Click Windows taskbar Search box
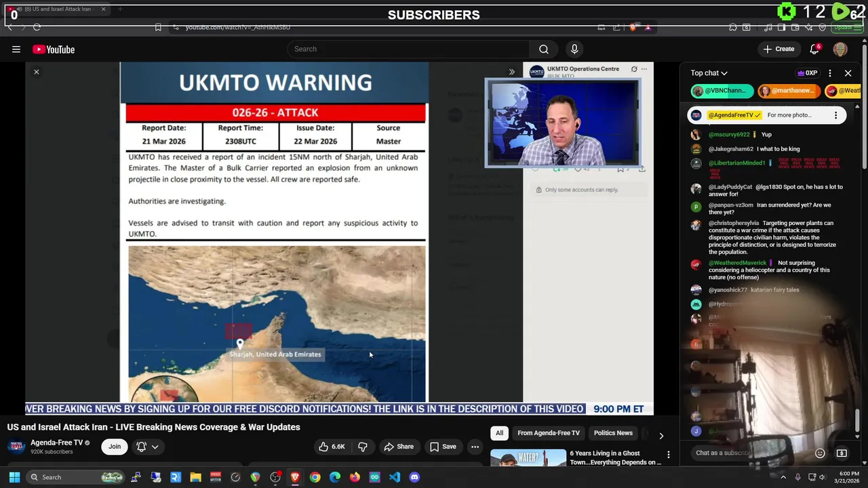Screen dimensions: 868x488 tap(76, 477)
